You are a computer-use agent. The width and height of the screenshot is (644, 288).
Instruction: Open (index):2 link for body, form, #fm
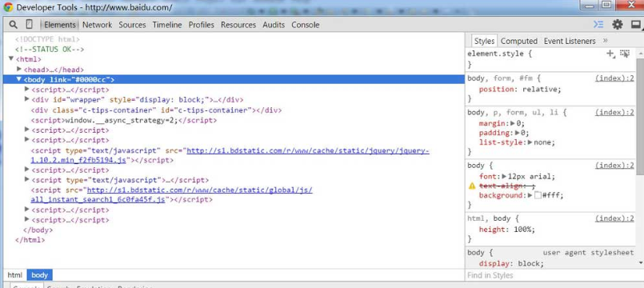click(614, 78)
